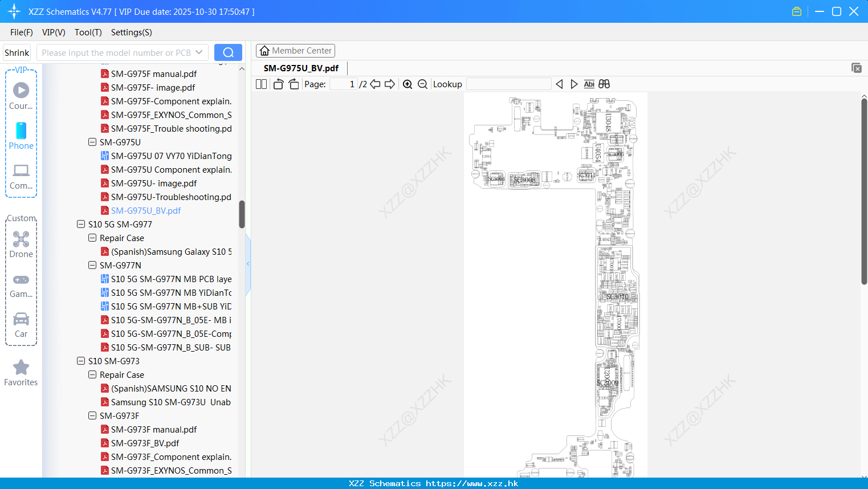The height and width of the screenshot is (489, 868).
Task: Open the Courses section in sidebar
Action: [x=21, y=96]
